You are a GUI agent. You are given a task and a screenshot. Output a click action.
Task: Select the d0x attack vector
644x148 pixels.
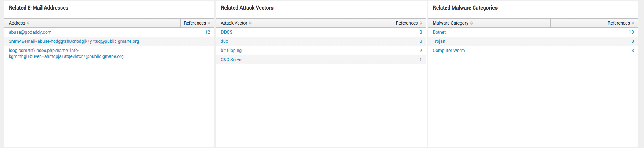point(224,41)
